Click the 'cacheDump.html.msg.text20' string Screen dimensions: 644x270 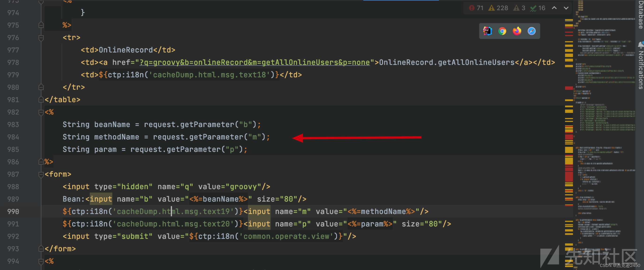(173, 224)
